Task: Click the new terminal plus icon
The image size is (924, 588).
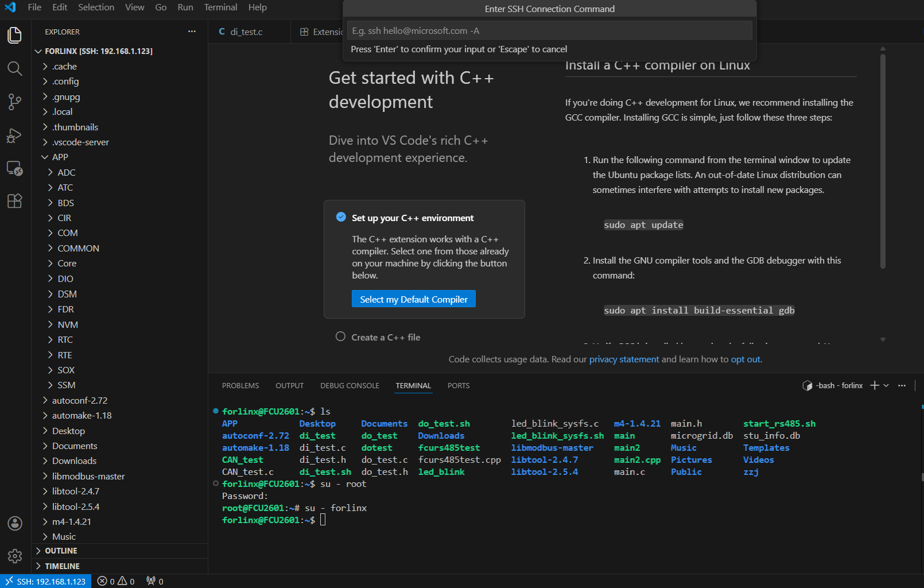Action: tap(875, 385)
